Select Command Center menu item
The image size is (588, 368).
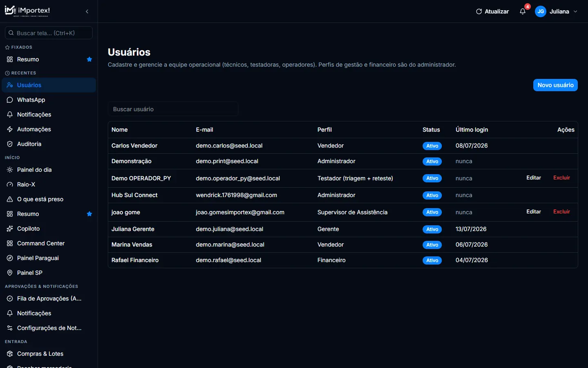49,243
